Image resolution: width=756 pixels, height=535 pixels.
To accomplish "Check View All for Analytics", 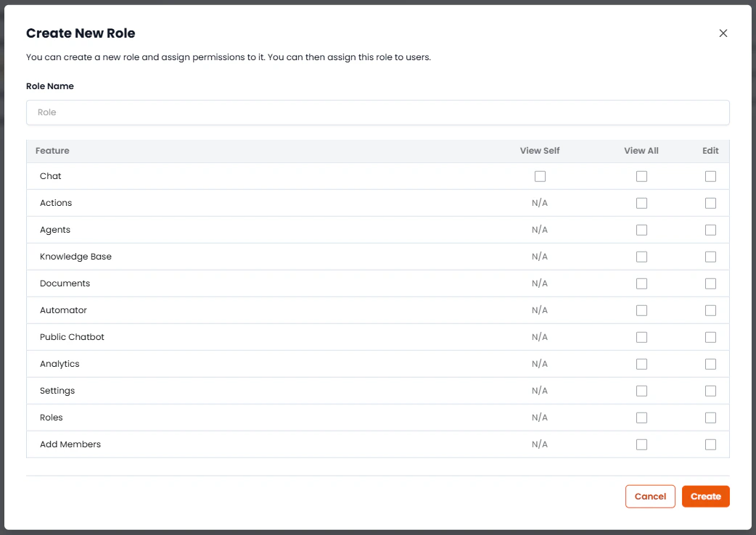I will click(641, 364).
